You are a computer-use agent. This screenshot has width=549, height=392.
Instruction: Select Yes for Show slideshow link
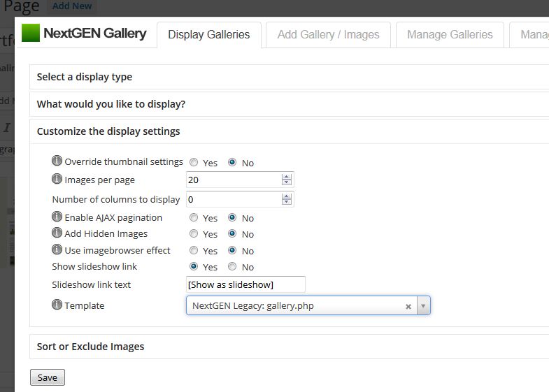point(194,266)
